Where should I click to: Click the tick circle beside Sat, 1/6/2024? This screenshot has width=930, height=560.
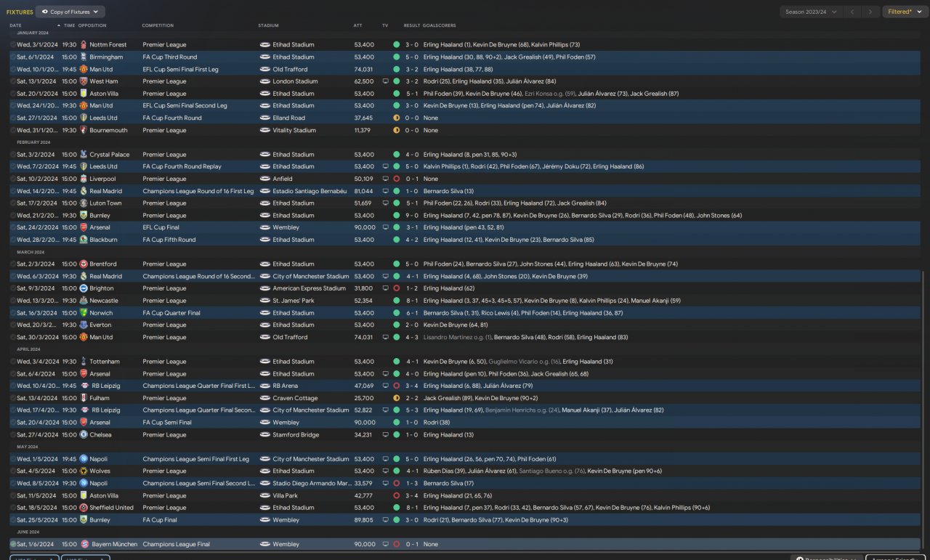pyautogui.click(x=13, y=545)
